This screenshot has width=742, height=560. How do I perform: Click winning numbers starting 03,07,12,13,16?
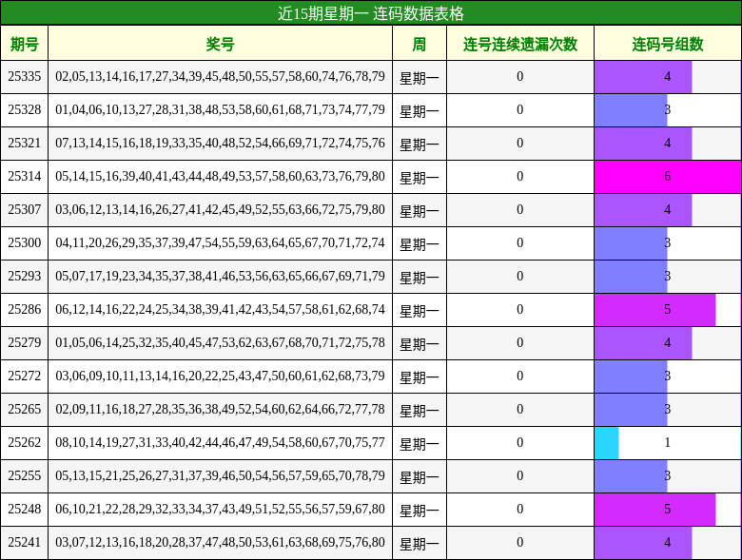[x=220, y=542]
